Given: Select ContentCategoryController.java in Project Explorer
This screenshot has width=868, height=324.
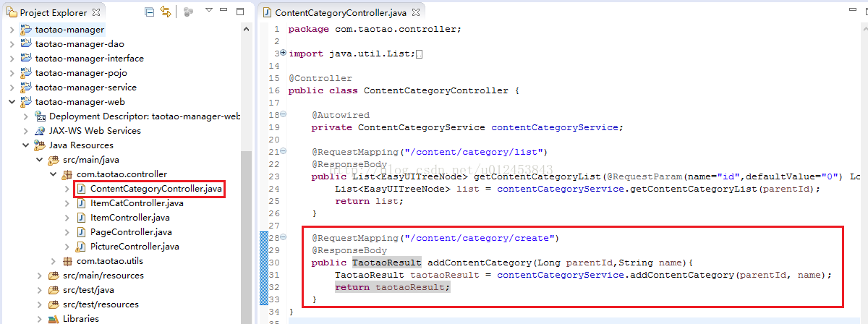Looking at the screenshot, I should click(156, 189).
